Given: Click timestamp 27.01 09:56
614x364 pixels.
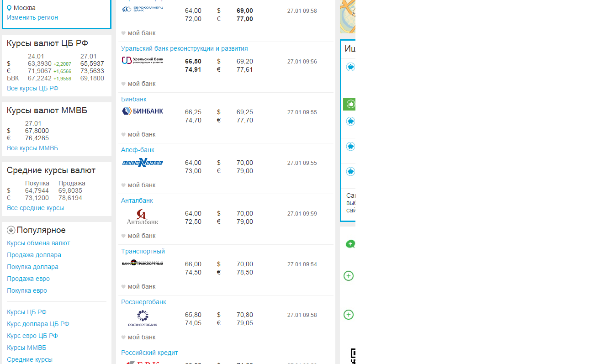Looking at the screenshot, I should coord(302,62).
